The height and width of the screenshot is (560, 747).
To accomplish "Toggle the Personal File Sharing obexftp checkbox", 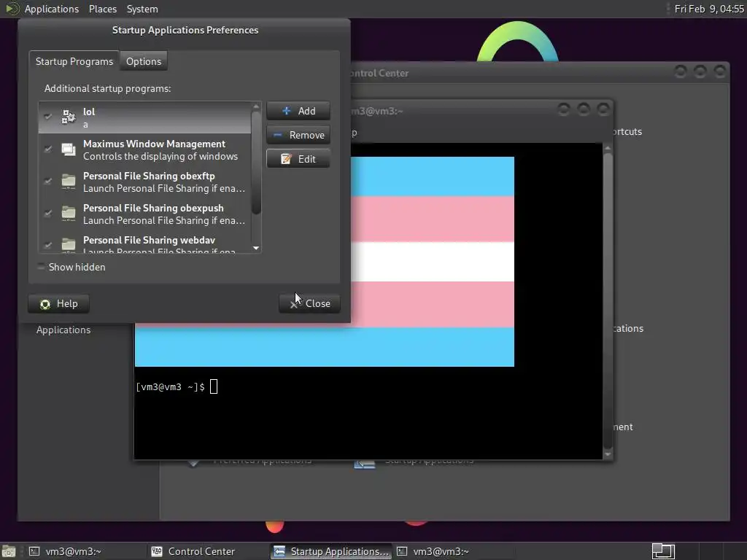I will (47, 181).
